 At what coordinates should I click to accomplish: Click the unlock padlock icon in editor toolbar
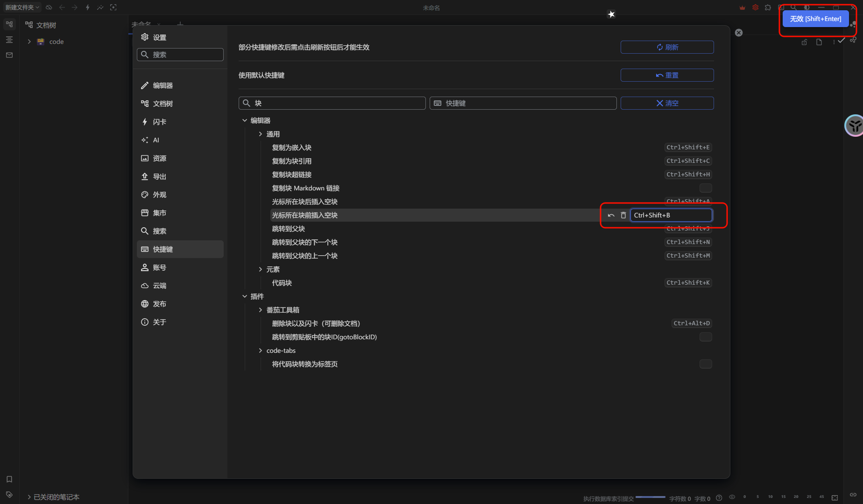804,42
